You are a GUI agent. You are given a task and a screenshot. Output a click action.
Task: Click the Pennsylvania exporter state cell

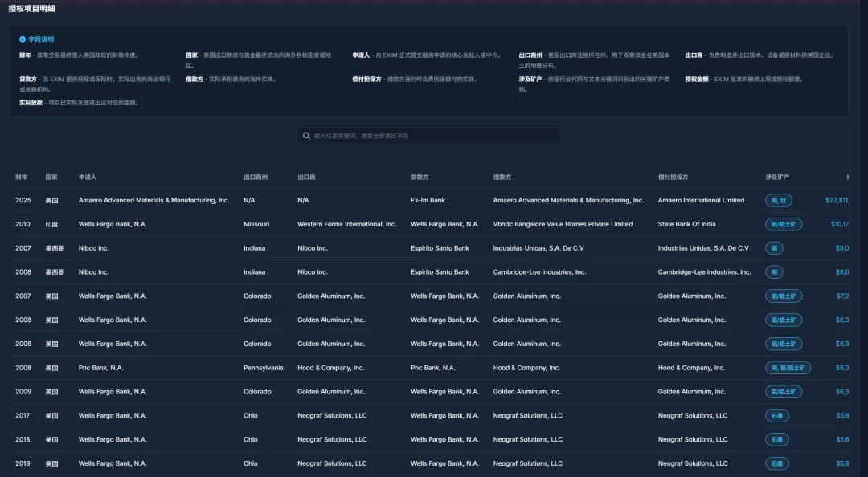click(264, 368)
